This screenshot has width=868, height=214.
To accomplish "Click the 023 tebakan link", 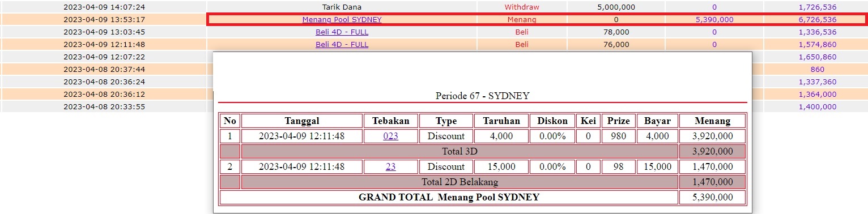I will (390, 136).
